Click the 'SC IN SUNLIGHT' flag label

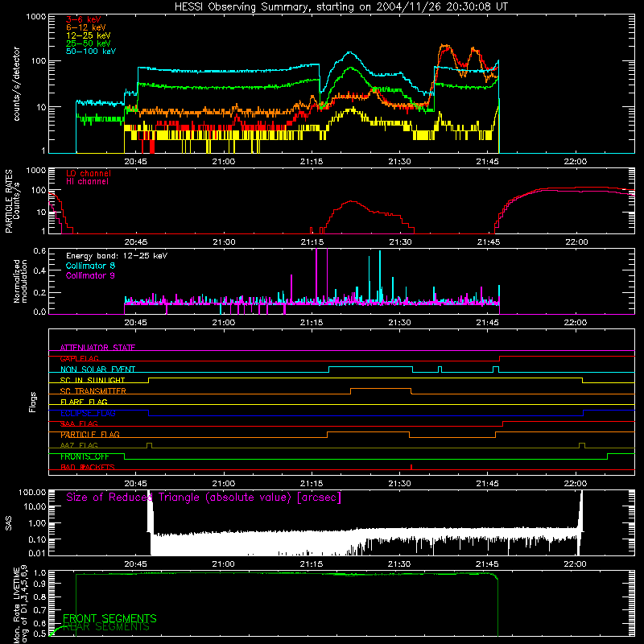pyautogui.click(x=93, y=380)
